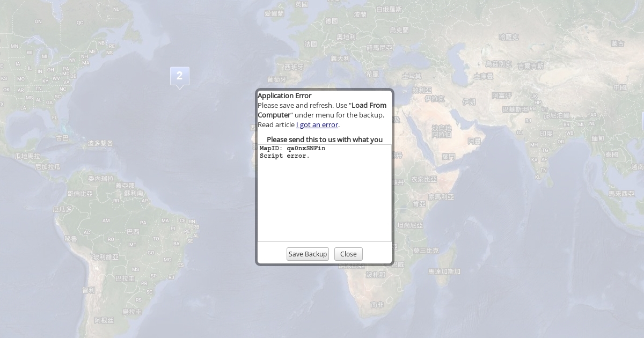This screenshot has height=338, width=644.
Task: Click the Save Backup button
Action: click(x=308, y=254)
